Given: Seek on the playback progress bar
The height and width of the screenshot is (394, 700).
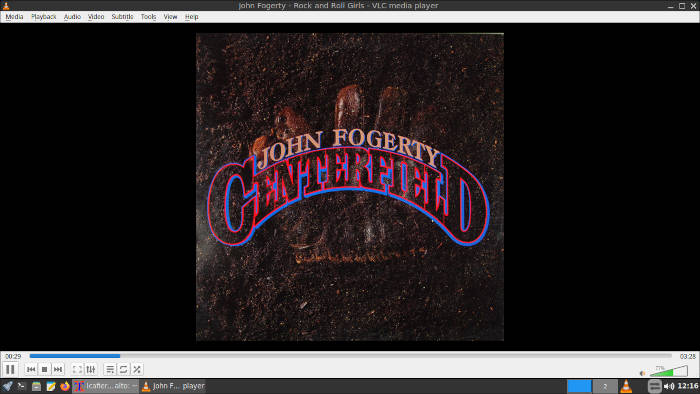Looking at the screenshot, I should pos(350,356).
